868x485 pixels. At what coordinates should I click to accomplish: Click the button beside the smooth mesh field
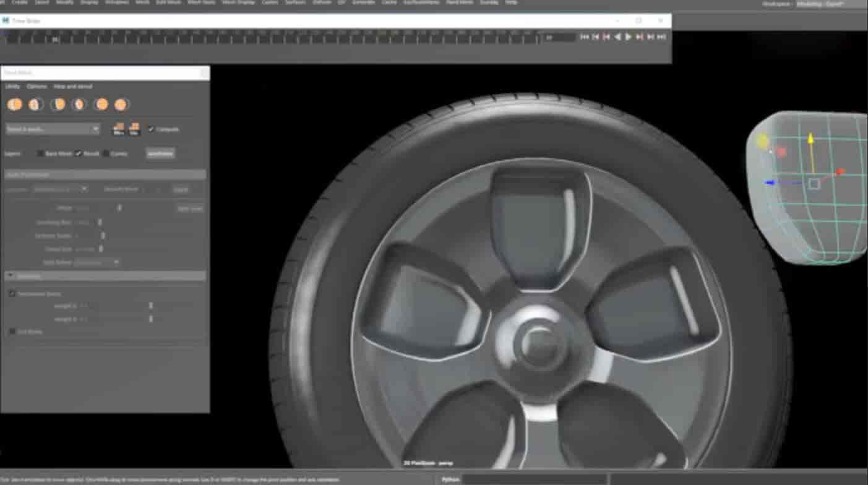(x=181, y=189)
